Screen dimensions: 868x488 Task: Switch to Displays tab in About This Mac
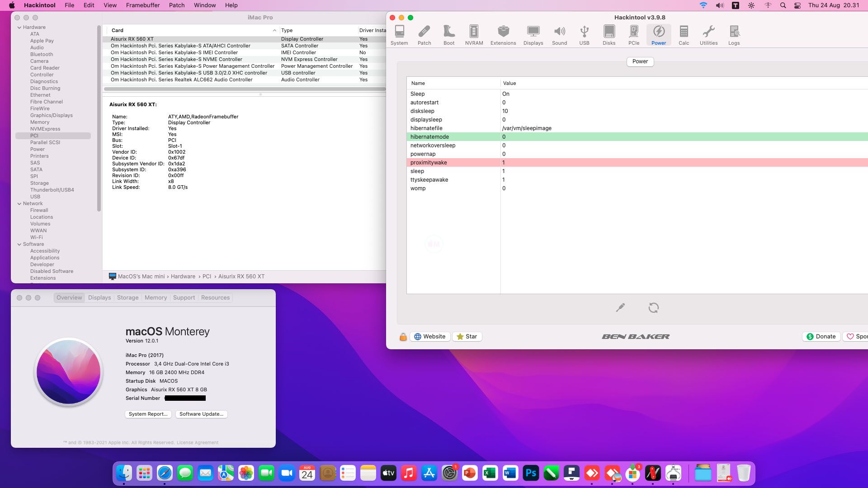(99, 298)
